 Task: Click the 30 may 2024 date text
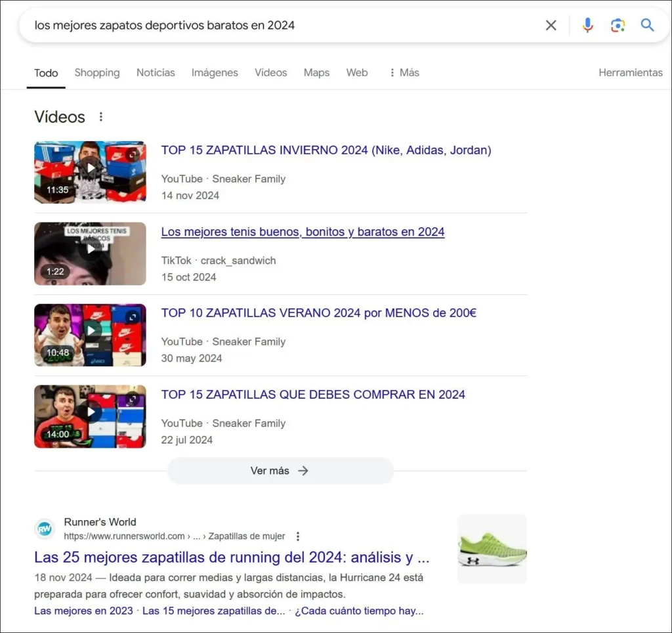tap(192, 358)
